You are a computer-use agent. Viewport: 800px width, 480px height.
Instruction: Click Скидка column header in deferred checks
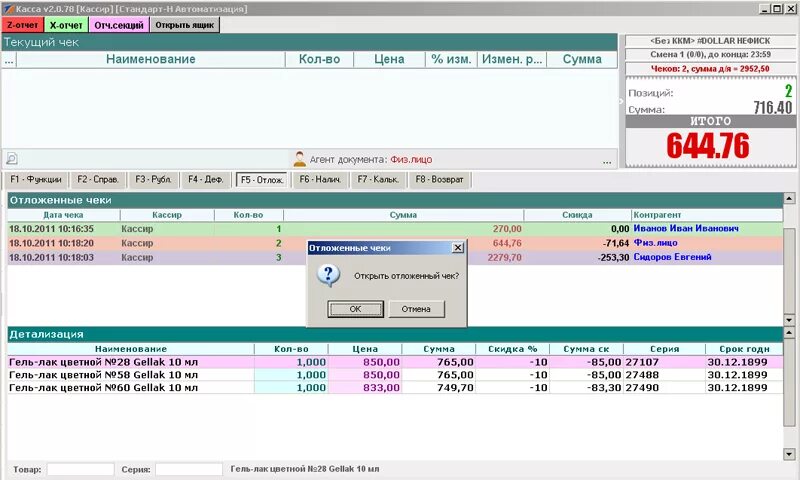click(x=577, y=215)
